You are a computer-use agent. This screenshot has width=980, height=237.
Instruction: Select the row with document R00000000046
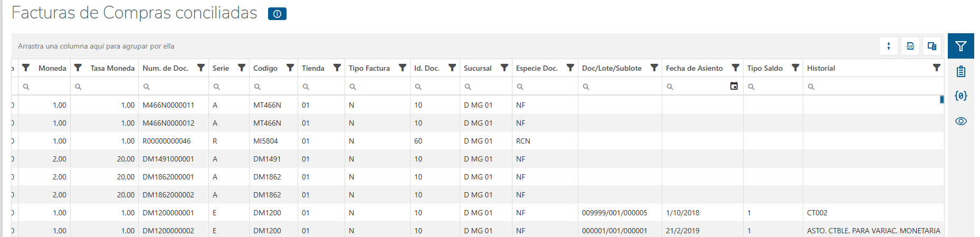(167, 141)
